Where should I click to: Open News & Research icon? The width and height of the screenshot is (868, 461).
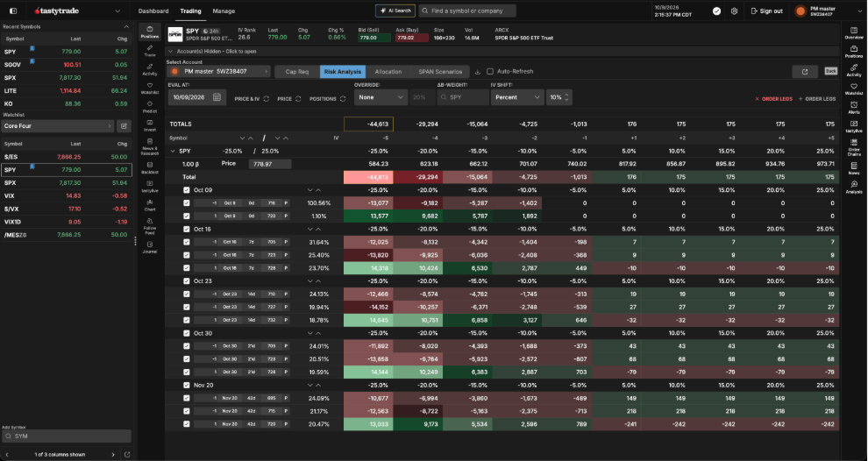149,146
